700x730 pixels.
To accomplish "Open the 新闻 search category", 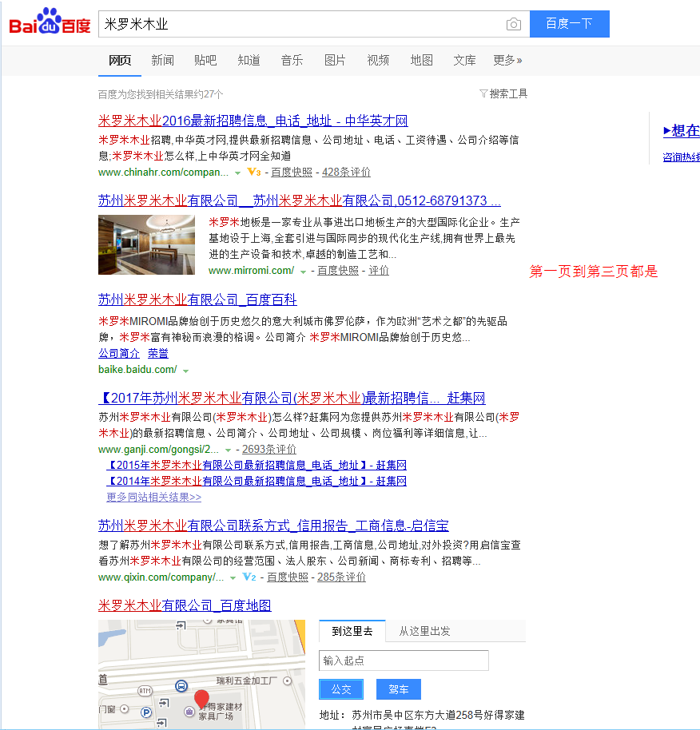I will point(162,59).
